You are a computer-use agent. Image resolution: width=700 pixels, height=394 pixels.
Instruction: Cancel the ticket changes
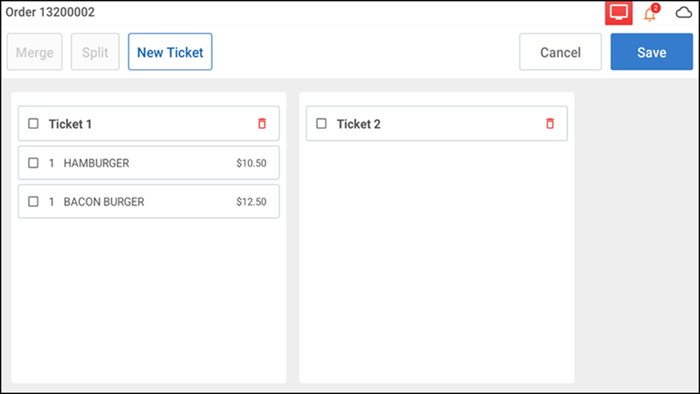point(560,52)
